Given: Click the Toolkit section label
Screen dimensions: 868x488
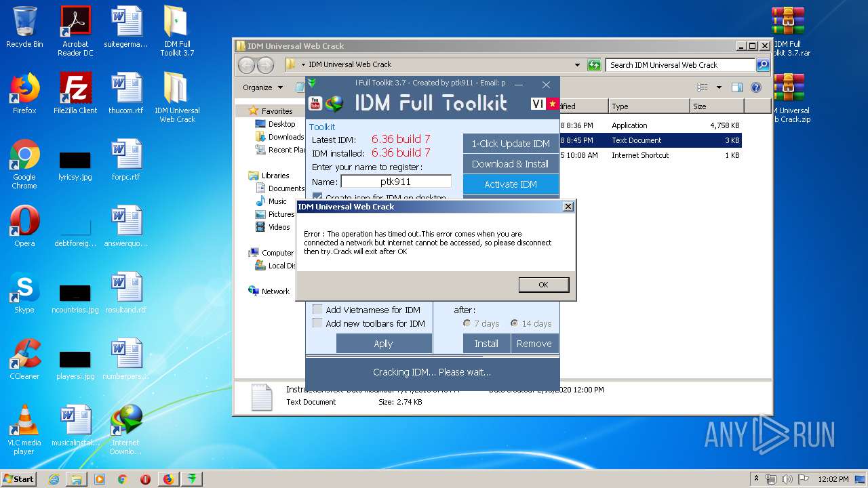Looking at the screenshot, I should click(322, 127).
